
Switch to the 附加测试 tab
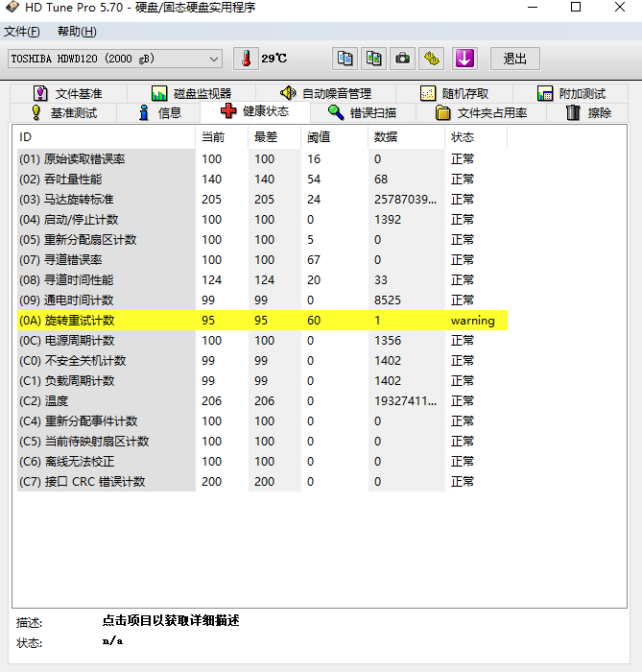coord(571,93)
